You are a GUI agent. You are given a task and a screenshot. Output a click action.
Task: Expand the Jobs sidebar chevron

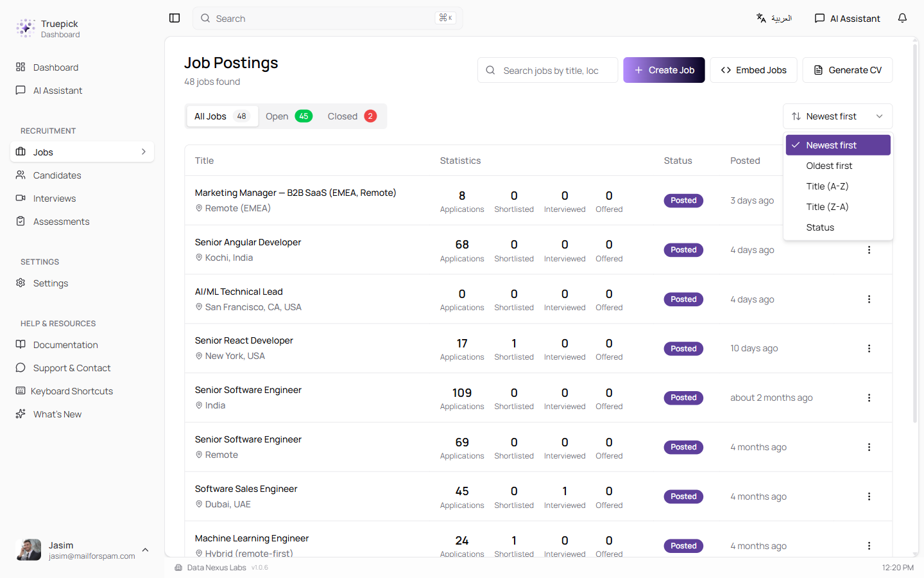click(x=143, y=152)
